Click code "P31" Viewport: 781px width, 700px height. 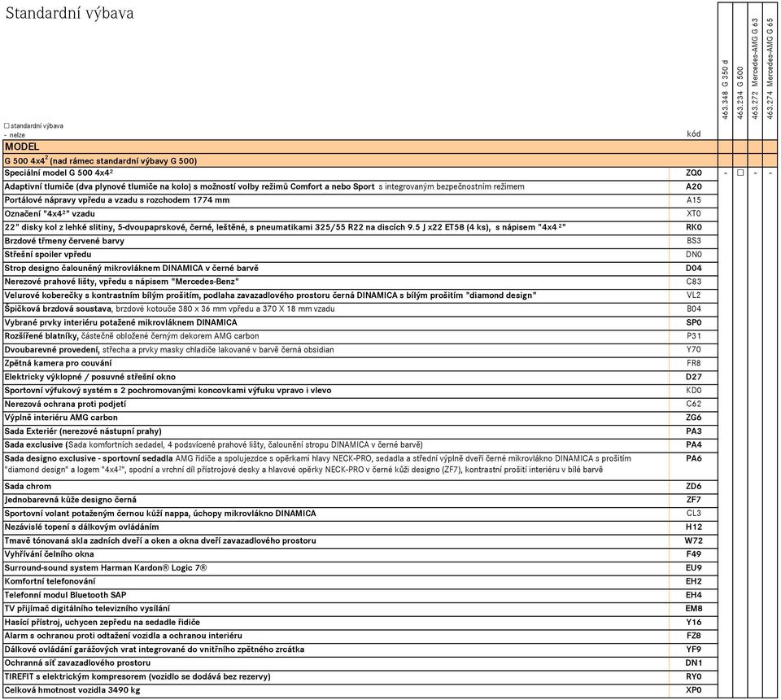click(x=693, y=336)
